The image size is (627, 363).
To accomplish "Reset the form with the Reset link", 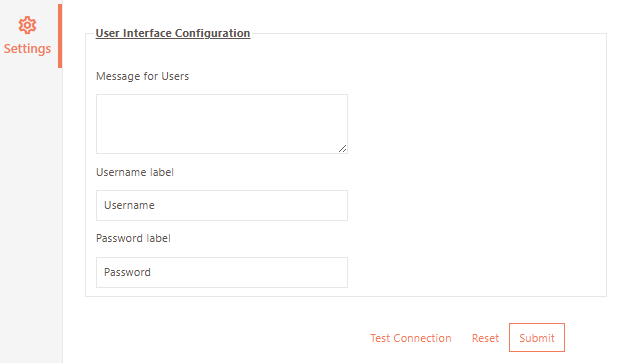I will [485, 338].
